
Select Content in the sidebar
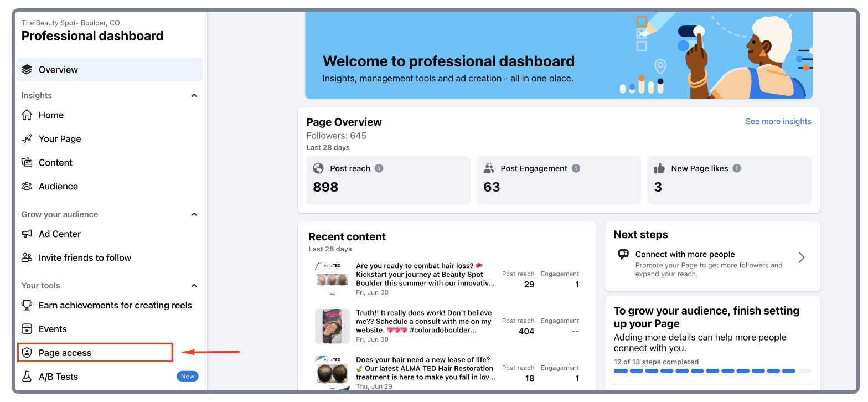[x=55, y=163]
